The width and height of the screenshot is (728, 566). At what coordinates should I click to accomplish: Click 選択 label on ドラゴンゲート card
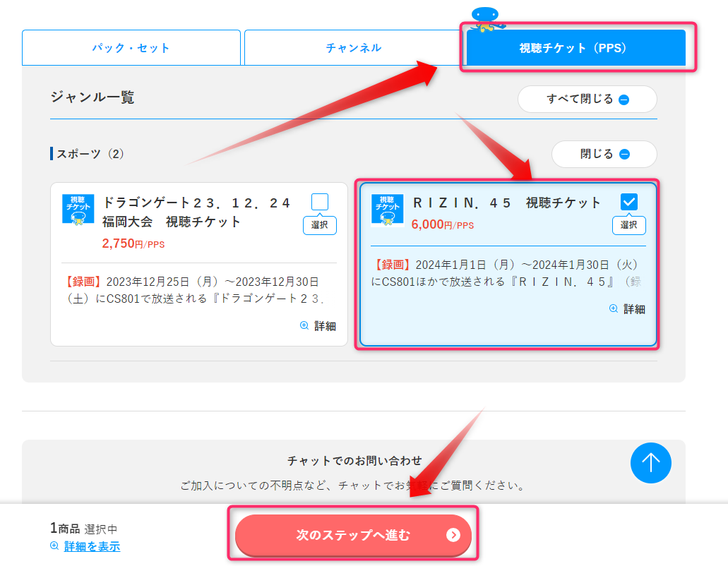pos(319,225)
